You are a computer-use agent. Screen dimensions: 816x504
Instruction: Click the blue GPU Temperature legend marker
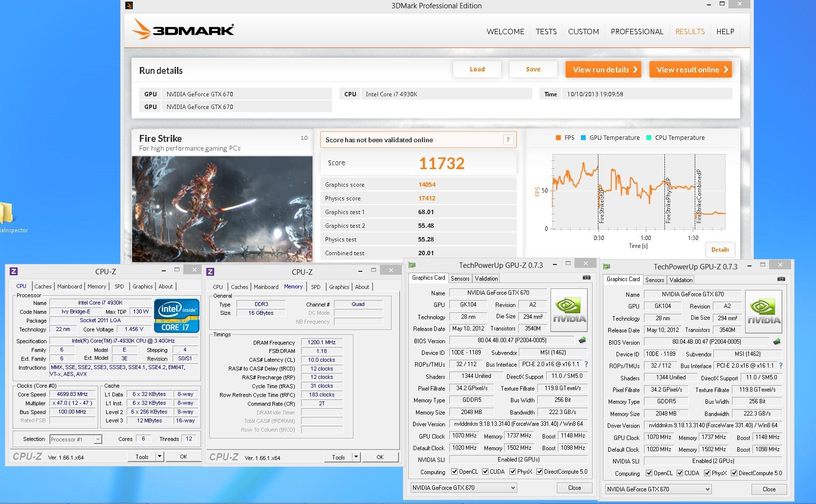point(583,138)
